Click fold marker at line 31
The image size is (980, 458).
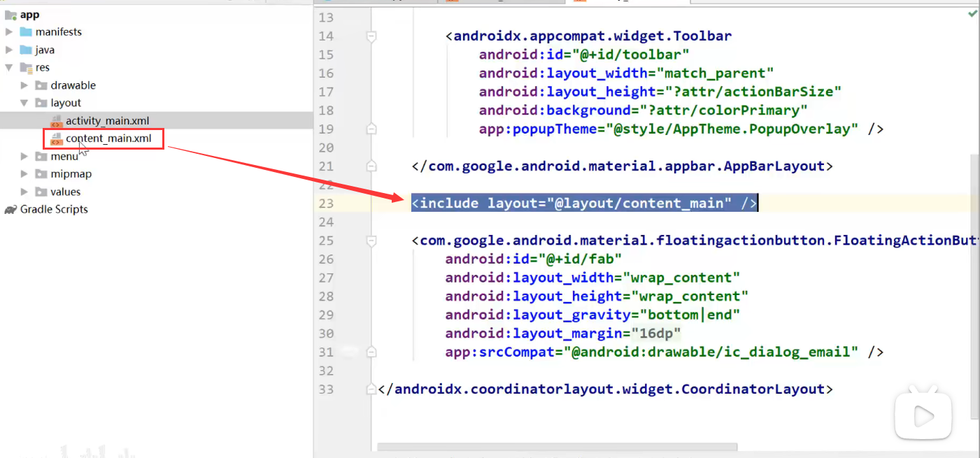(371, 352)
